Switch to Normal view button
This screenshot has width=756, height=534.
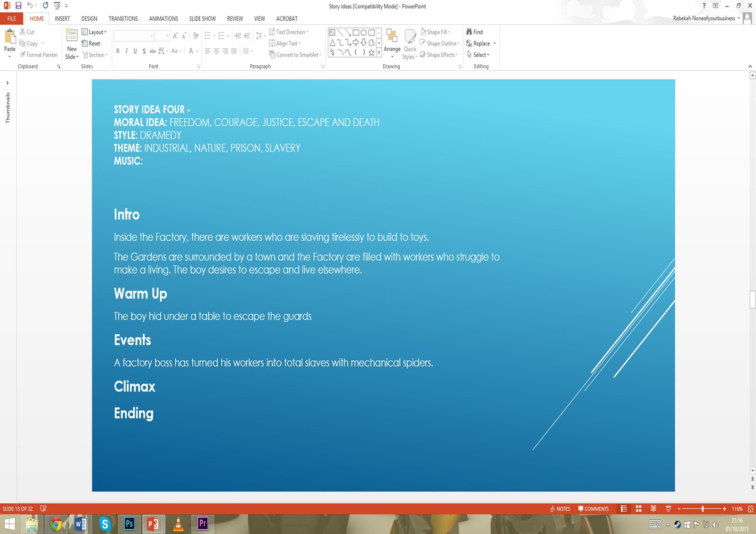pyautogui.click(x=624, y=509)
